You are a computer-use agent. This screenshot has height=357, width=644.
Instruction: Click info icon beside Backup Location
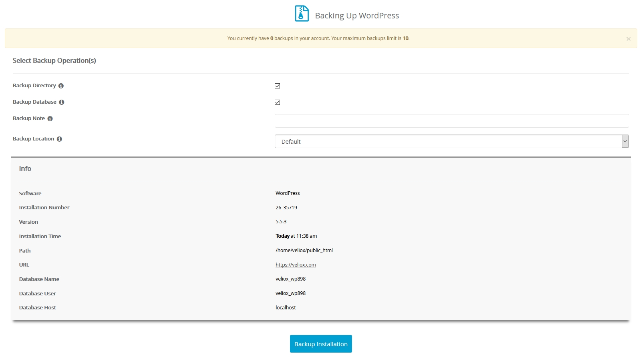pyautogui.click(x=59, y=139)
